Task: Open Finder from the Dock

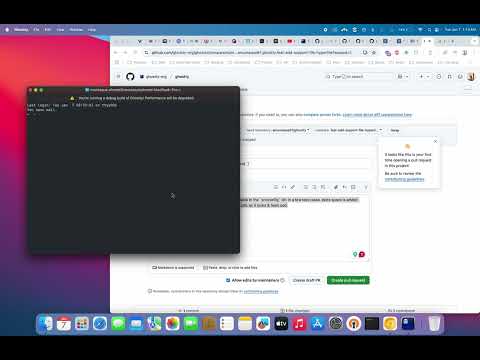Action: [x=46, y=323]
